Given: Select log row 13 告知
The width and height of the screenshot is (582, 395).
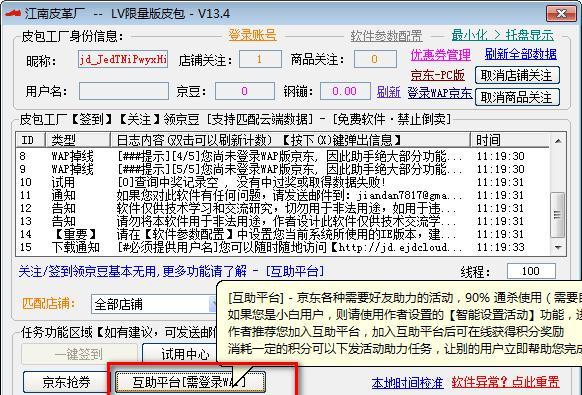Looking at the screenshot, I should (282, 221).
